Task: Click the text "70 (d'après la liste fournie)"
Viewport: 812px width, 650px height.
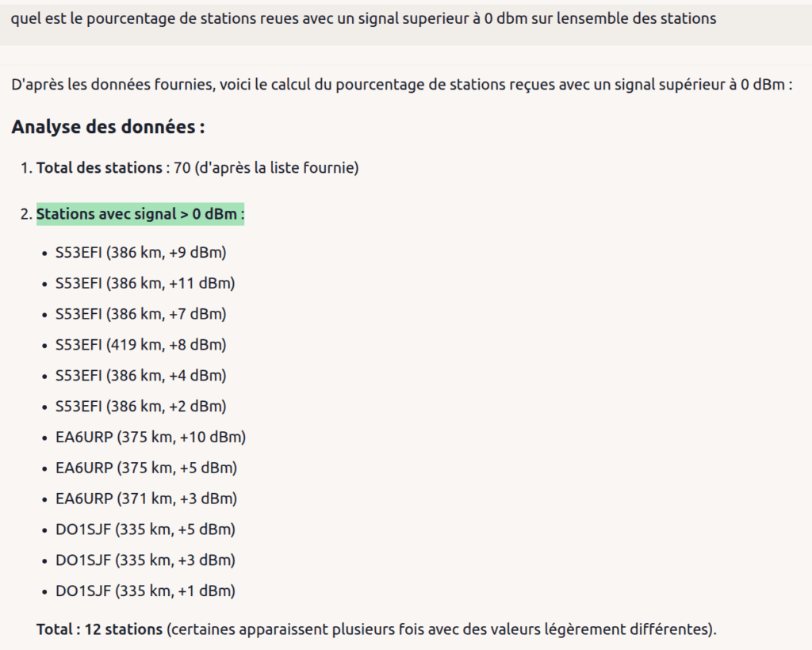Action: point(266,168)
